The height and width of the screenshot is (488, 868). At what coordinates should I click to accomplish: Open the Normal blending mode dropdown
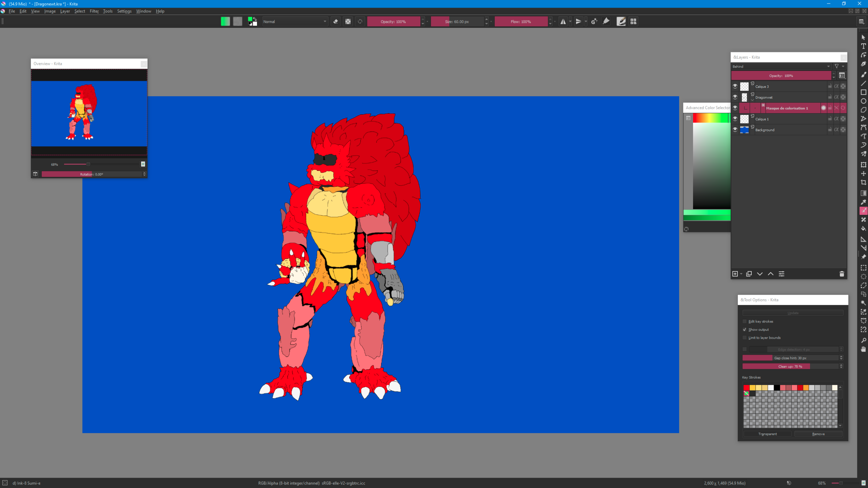click(294, 22)
